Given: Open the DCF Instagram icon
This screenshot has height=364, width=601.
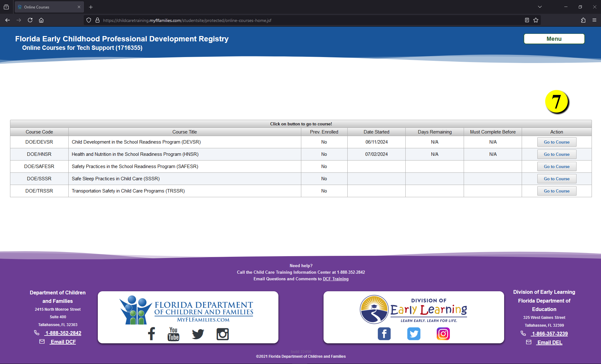Looking at the screenshot, I should [223, 334].
